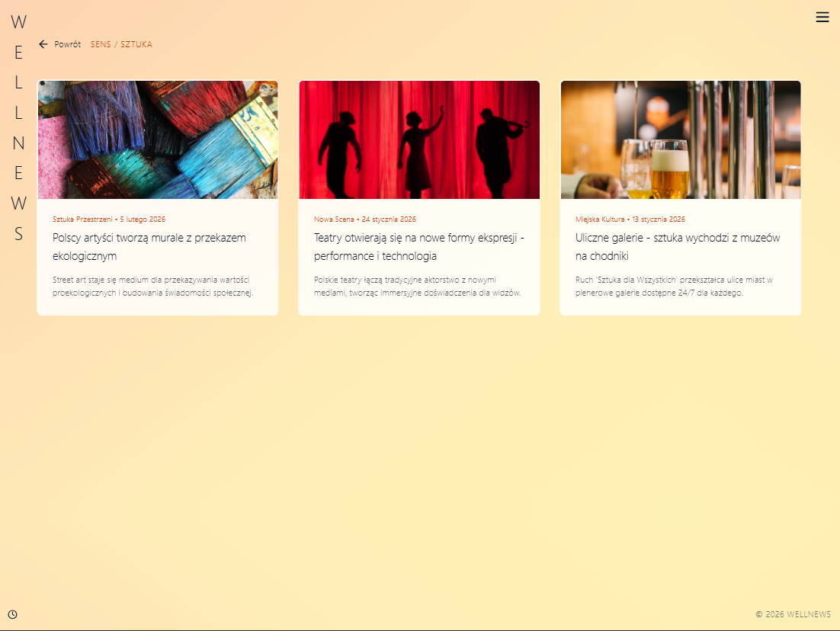
Task: Click the text Sztuka Przestrzeni • 5 lutego 2026
Action: click(x=109, y=219)
